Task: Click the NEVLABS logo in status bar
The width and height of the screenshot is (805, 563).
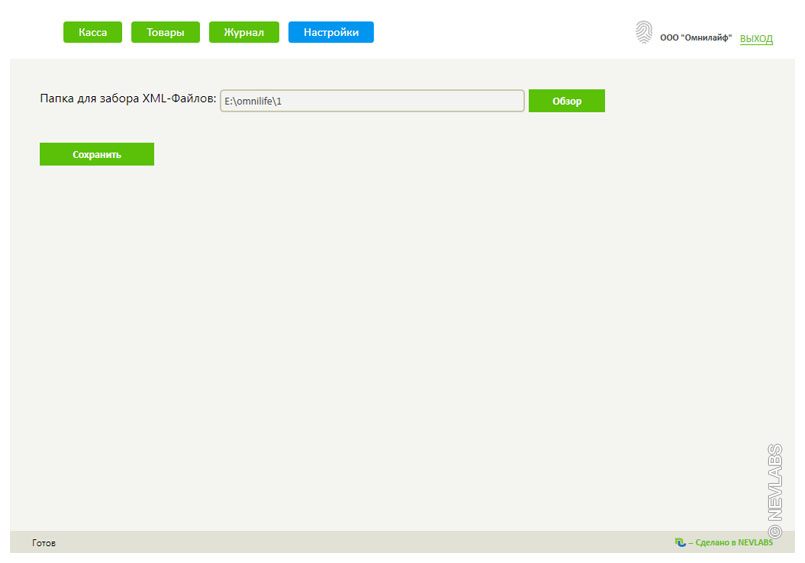Action: [680, 542]
